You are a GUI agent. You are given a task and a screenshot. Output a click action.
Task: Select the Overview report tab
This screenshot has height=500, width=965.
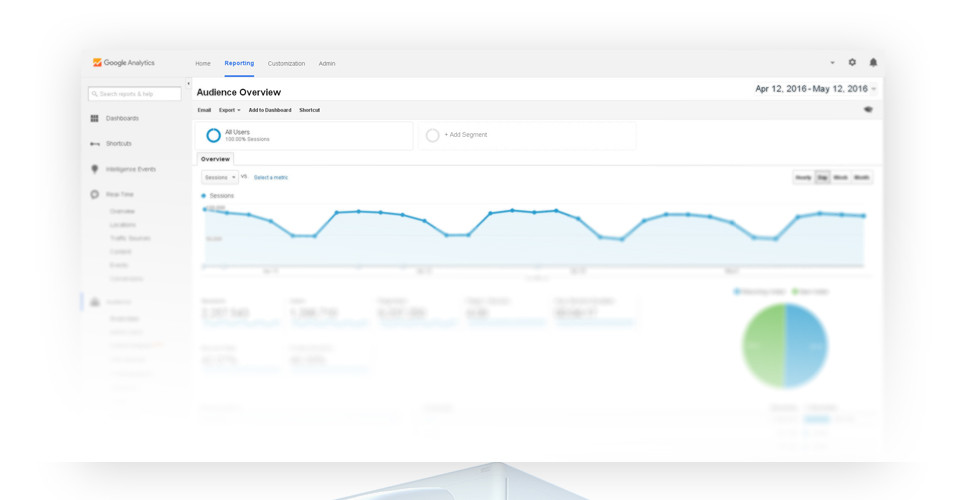click(x=215, y=159)
